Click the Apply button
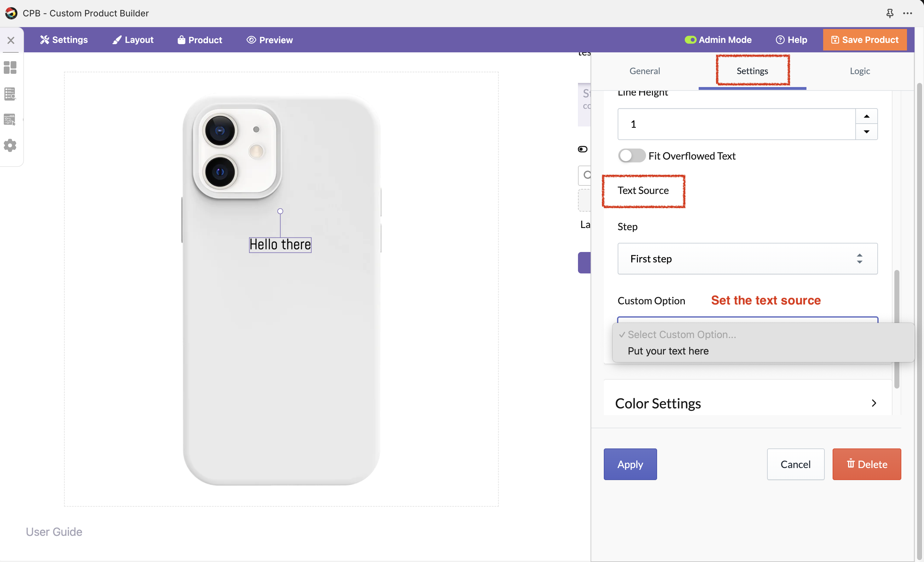924x562 pixels. (630, 464)
